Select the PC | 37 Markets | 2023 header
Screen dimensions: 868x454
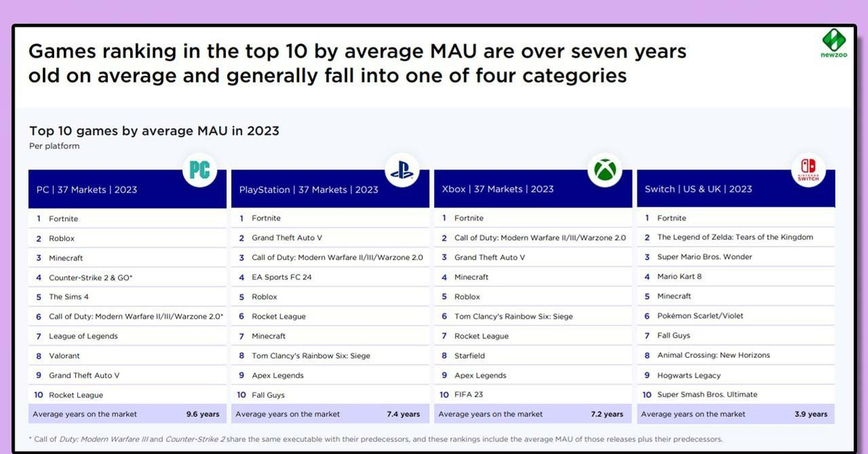[x=87, y=189]
